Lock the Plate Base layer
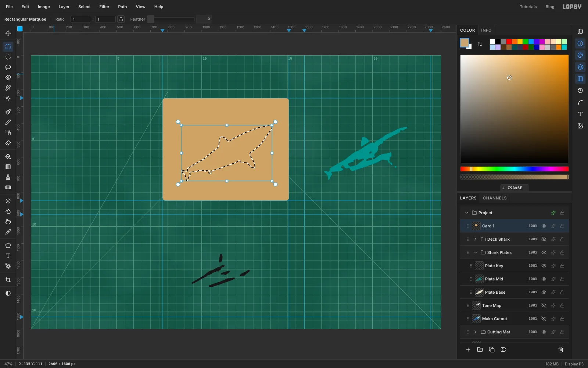This screenshot has height=368, width=588. tap(562, 292)
